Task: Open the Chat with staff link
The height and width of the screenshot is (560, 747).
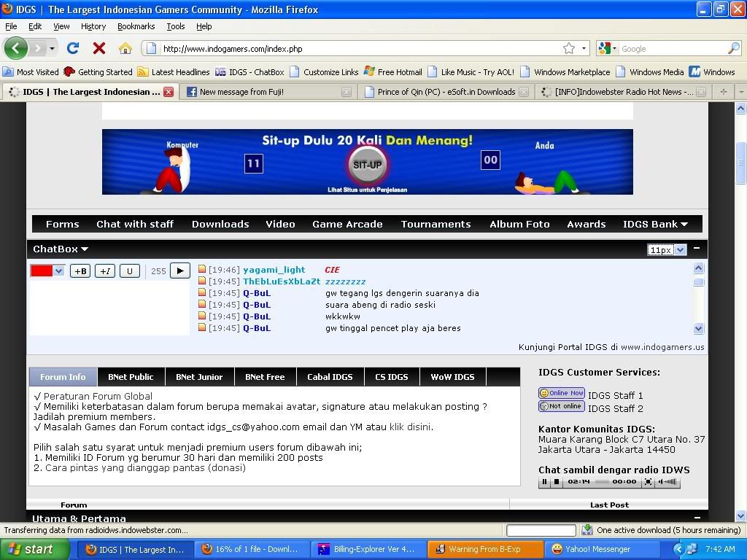Action: tap(135, 224)
